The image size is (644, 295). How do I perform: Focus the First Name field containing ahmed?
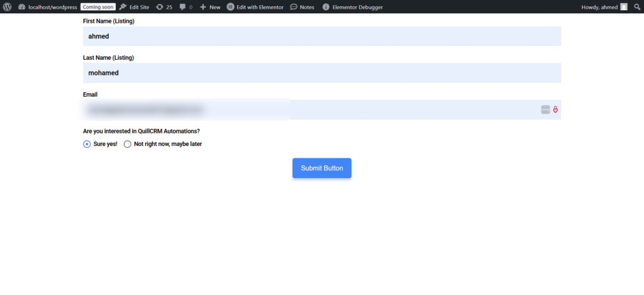click(x=321, y=36)
